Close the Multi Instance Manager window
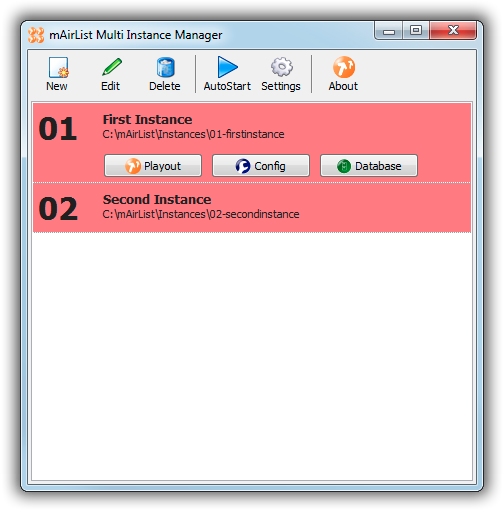 pyautogui.click(x=453, y=31)
